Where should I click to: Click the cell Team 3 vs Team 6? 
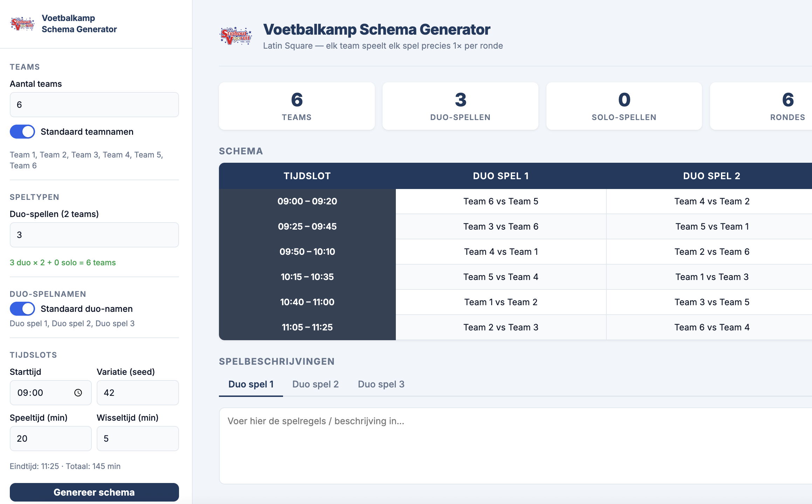coord(501,226)
